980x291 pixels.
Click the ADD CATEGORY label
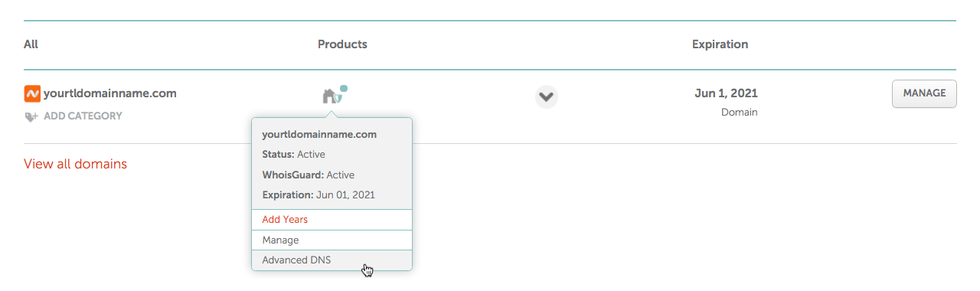pos(82,116)
